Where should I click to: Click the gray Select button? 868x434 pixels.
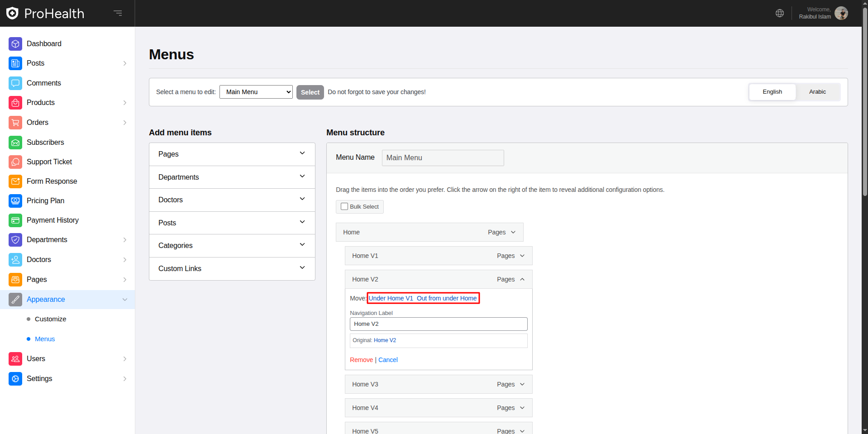pos(310,92)
